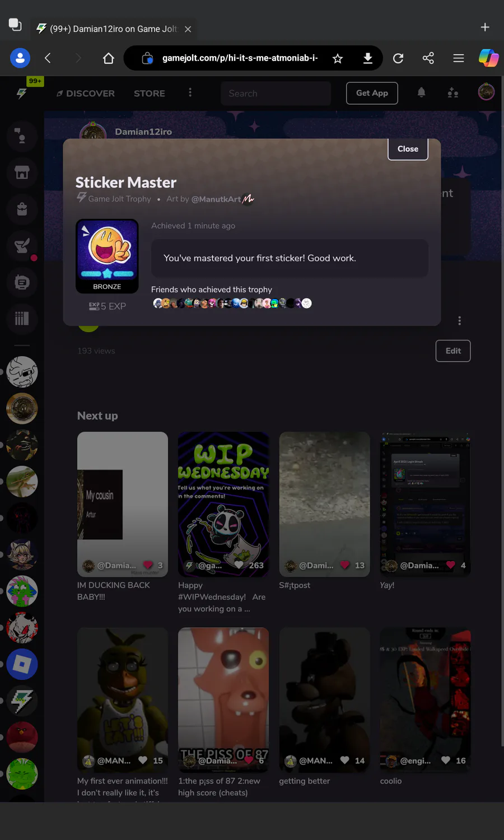Open the browser tab switcher icon
Screen dimensions: 504x840
click(x=15, y=25)
